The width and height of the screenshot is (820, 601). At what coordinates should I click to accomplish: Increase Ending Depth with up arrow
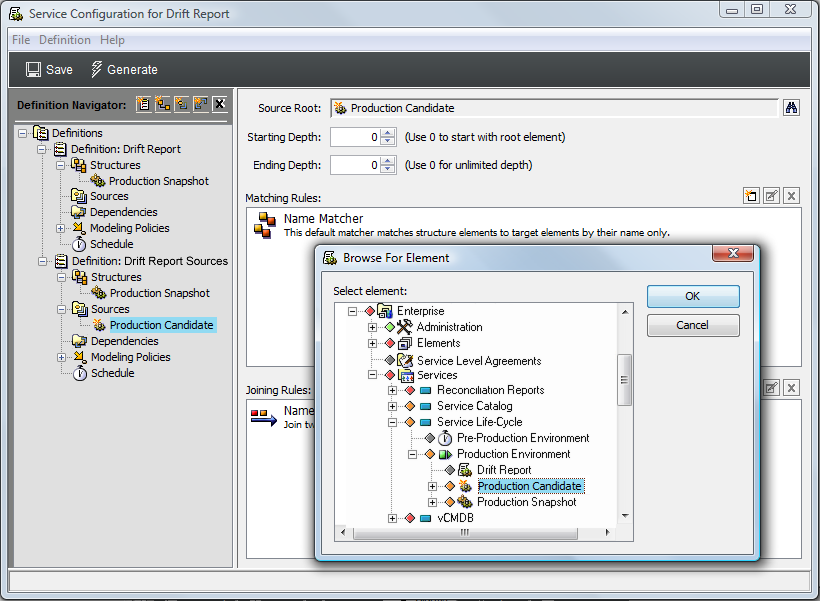(388, 161)
